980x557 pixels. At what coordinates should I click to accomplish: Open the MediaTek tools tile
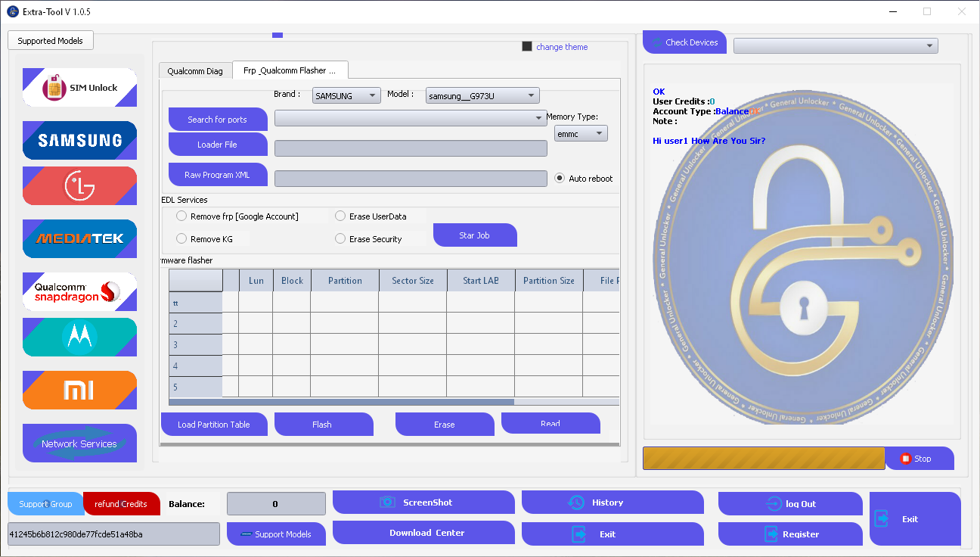(80, 238)
